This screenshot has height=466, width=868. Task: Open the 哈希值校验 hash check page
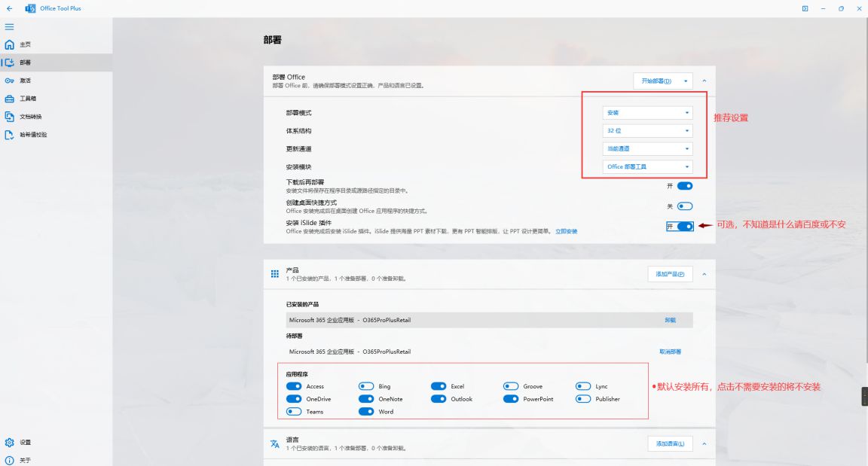56,134
